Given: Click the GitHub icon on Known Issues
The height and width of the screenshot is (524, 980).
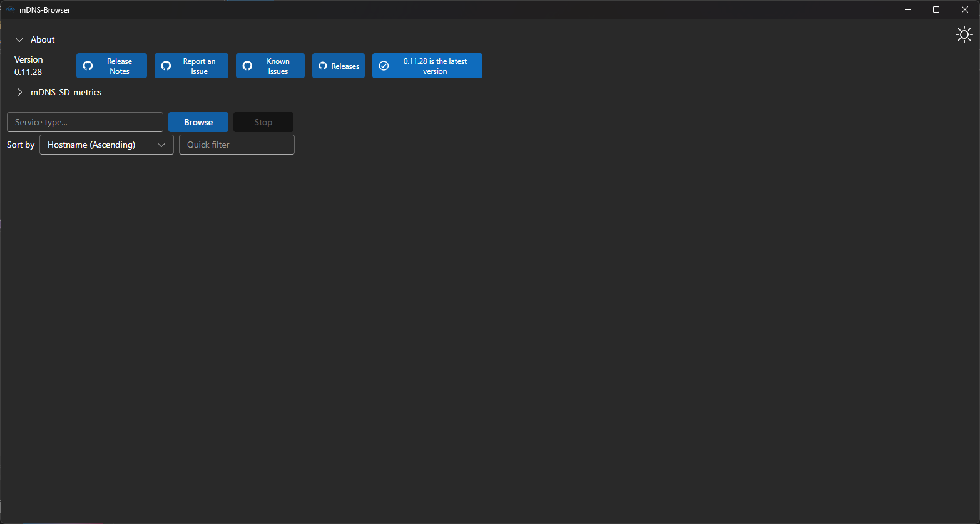Looking at the screenshot, I should pos(247,66).
